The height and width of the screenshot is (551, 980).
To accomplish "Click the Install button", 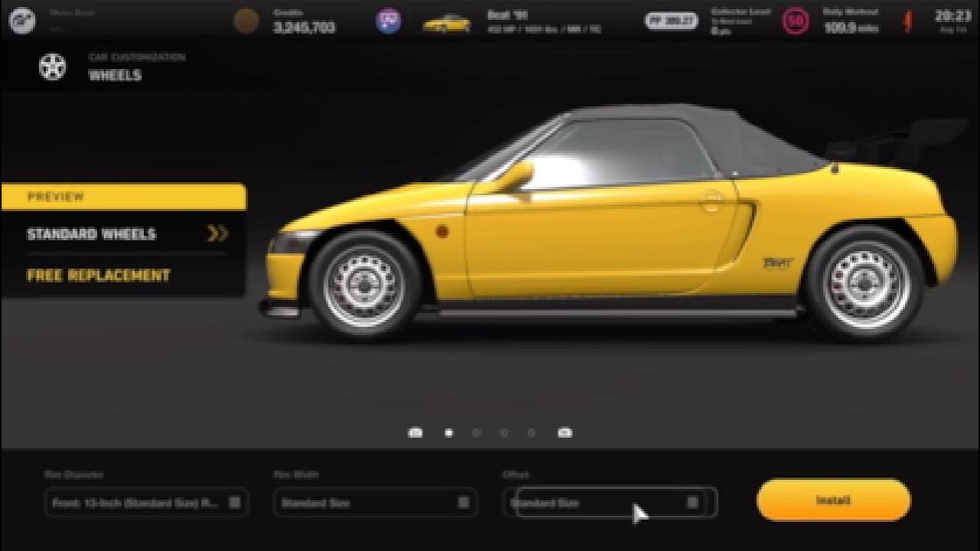I will point(834,500).
